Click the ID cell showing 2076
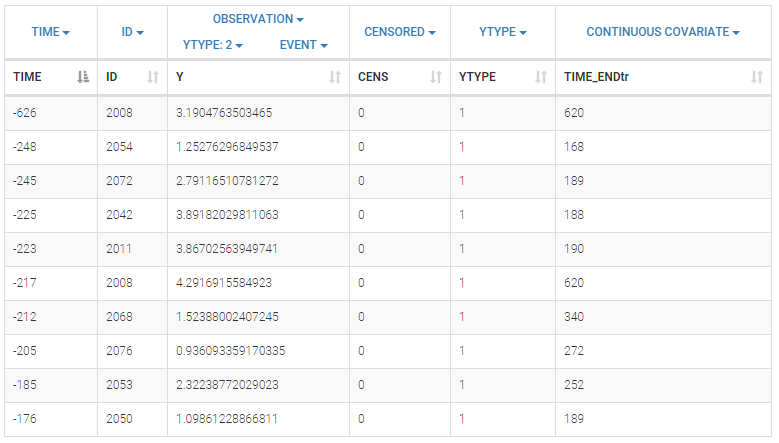This screenshot has height=443, width=779. point(119,351)
